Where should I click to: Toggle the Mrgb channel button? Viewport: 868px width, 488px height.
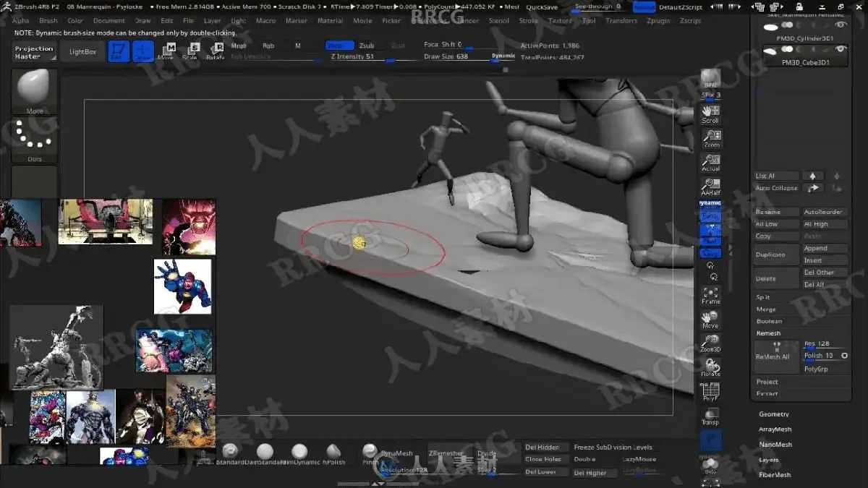point(238,46)
